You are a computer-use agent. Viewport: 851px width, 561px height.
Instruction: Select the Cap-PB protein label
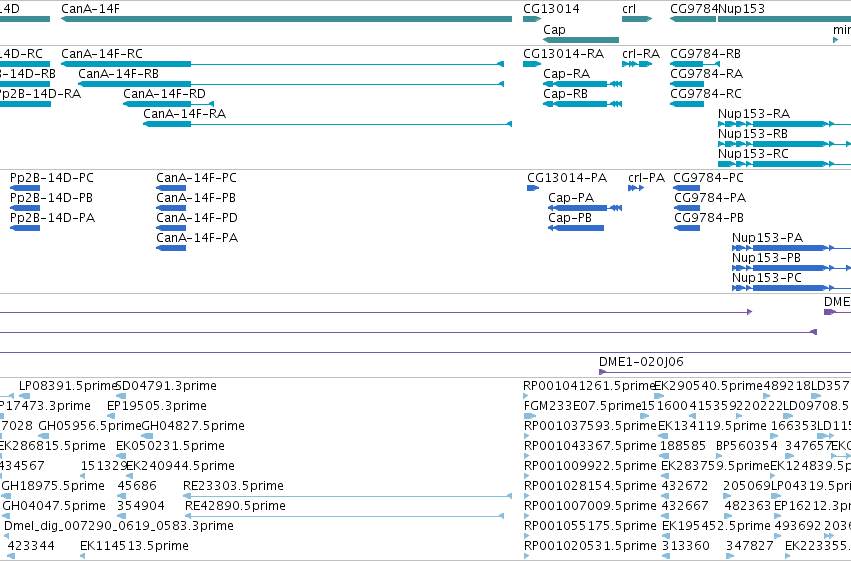coord(570,218)
